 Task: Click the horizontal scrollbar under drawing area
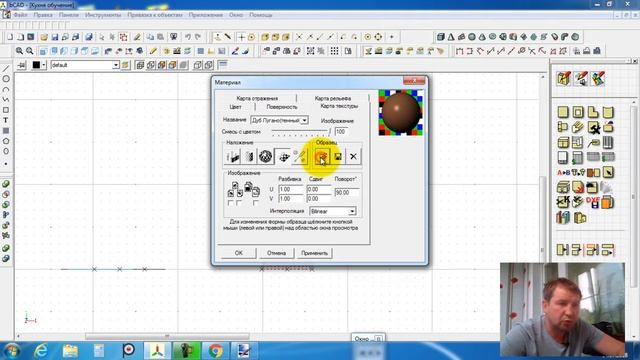coord(167,336)
